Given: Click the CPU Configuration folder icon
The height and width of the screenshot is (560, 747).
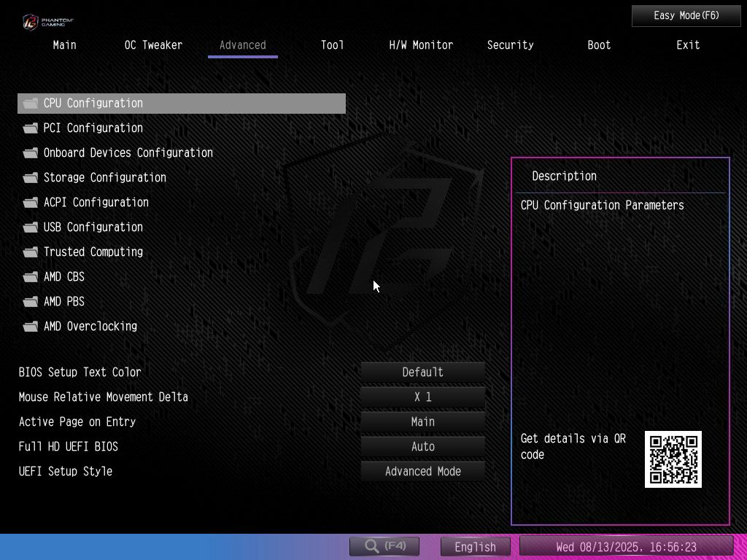Looking at the screenshot, I should (x=31, y=104).
